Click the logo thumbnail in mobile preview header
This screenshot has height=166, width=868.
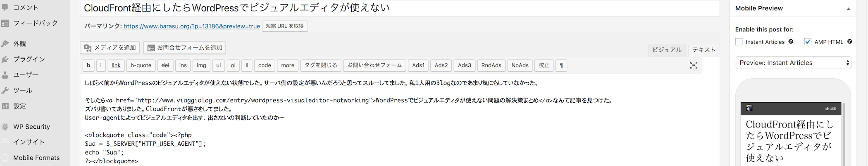click(x=749, y=108)
